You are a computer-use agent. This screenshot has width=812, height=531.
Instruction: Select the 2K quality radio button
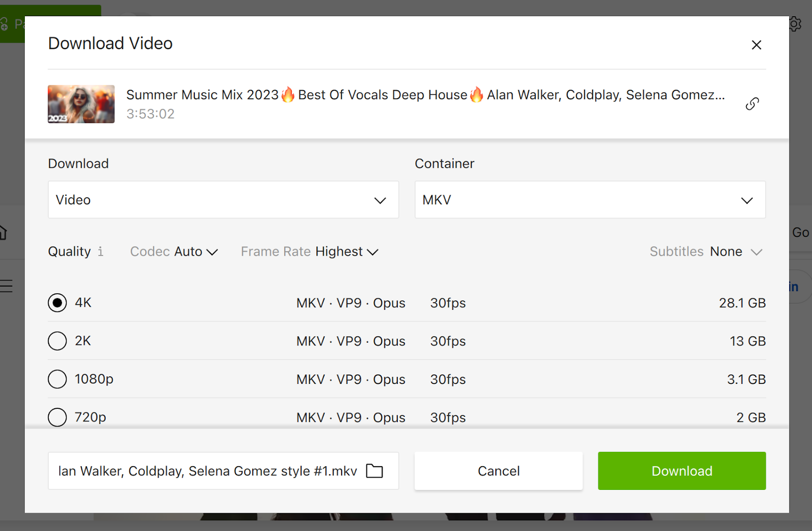[x=57, y=341]
